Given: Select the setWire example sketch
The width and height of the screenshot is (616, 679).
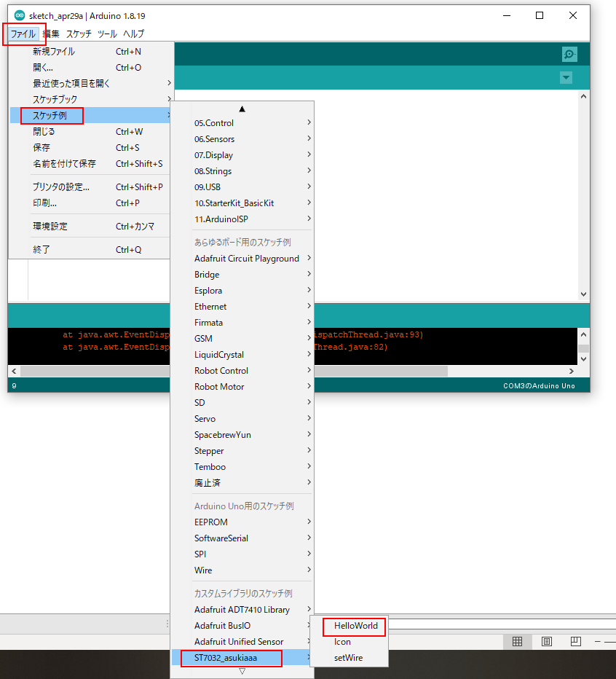Looking at the screenshot, I should coord(348,658).
